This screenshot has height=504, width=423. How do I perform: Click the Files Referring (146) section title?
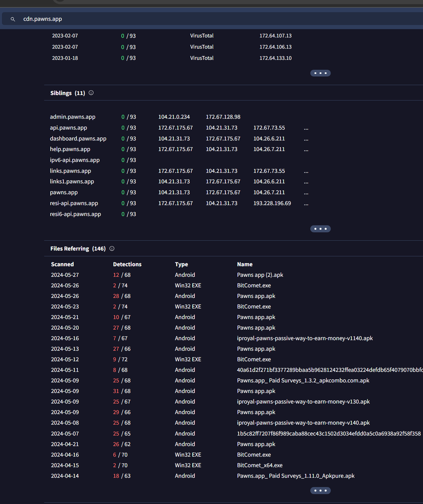pyautogui.click(x=78, y=248)
